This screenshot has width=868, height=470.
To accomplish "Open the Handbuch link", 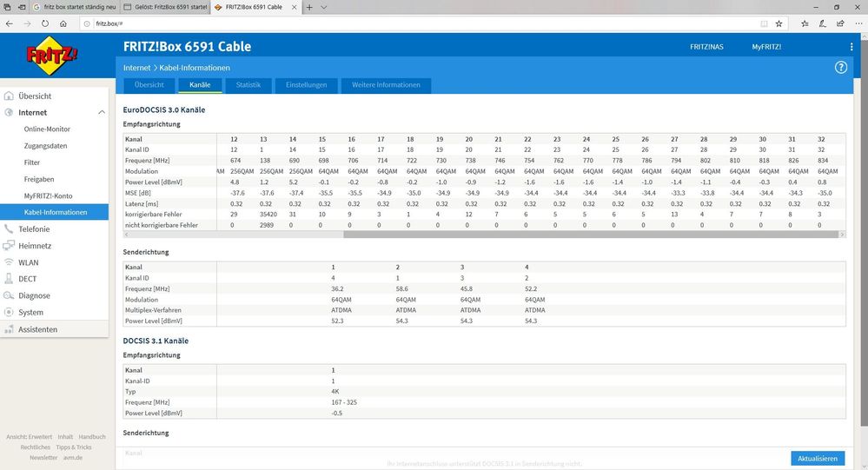I will [x=92, y=437].
